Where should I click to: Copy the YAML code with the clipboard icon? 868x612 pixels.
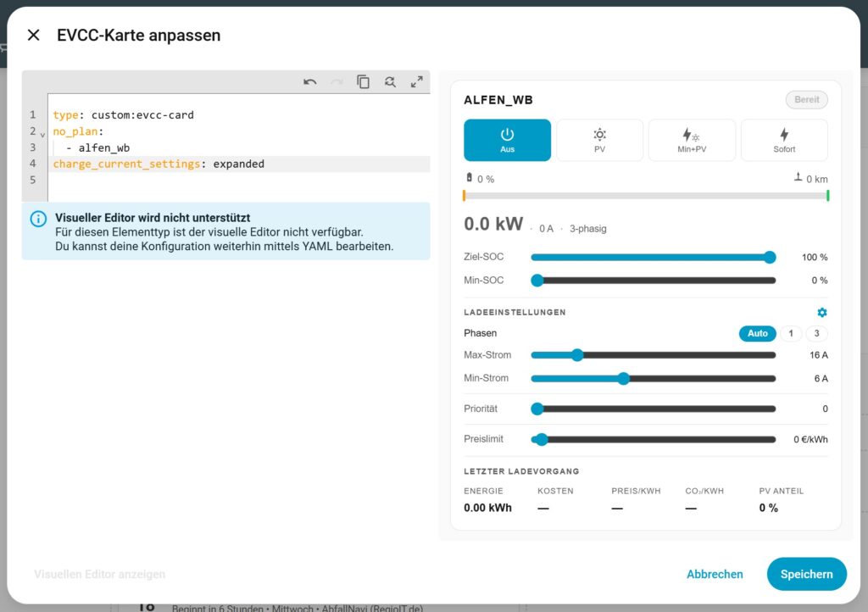click(363, 82)
